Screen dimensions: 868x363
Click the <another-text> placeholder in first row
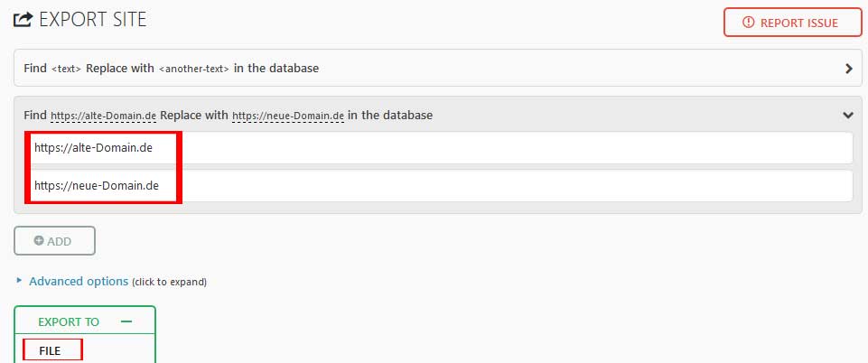tap(194, 68)
